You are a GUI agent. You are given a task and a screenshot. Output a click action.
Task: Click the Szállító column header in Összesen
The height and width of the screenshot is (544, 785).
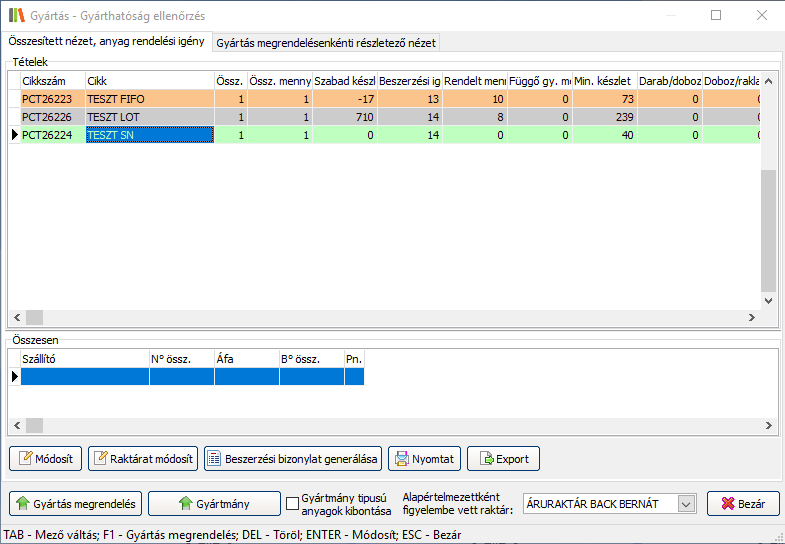pyautogui.click(x=84, y=358)
